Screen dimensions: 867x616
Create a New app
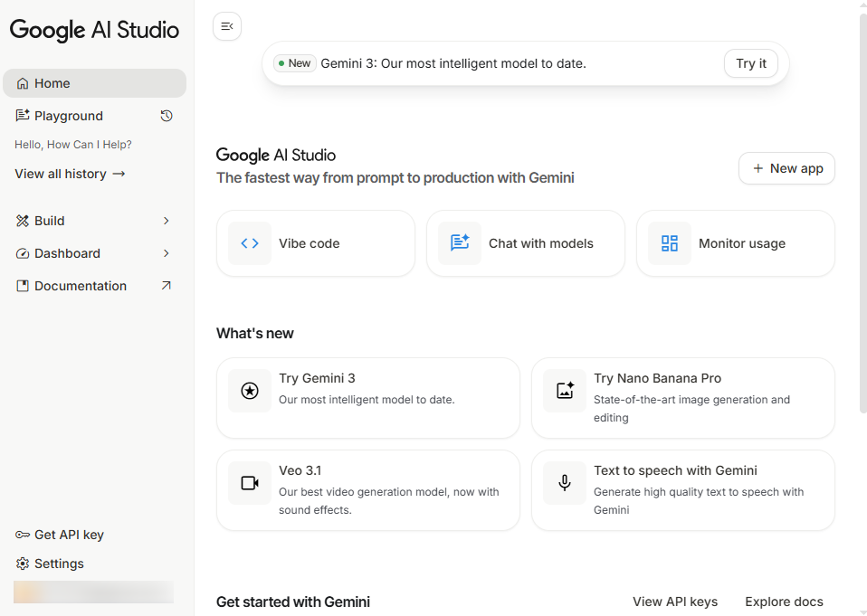[786, 168]
